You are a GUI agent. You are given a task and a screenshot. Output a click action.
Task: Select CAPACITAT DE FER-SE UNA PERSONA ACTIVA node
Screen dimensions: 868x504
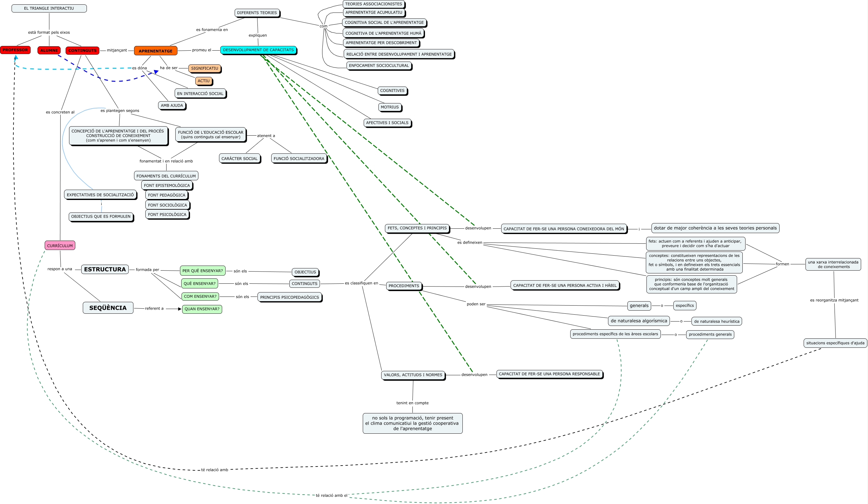(565, 286)
